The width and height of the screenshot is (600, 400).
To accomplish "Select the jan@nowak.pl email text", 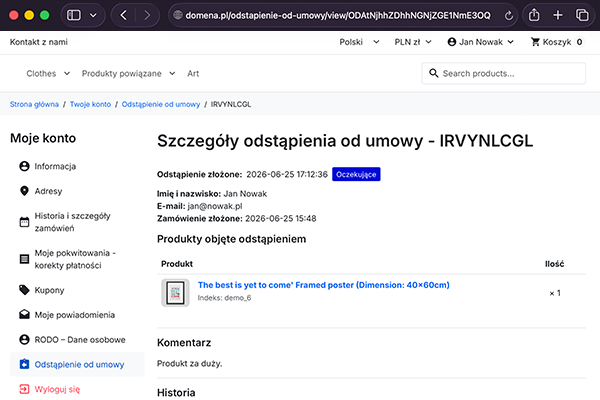I will point(215,206).
